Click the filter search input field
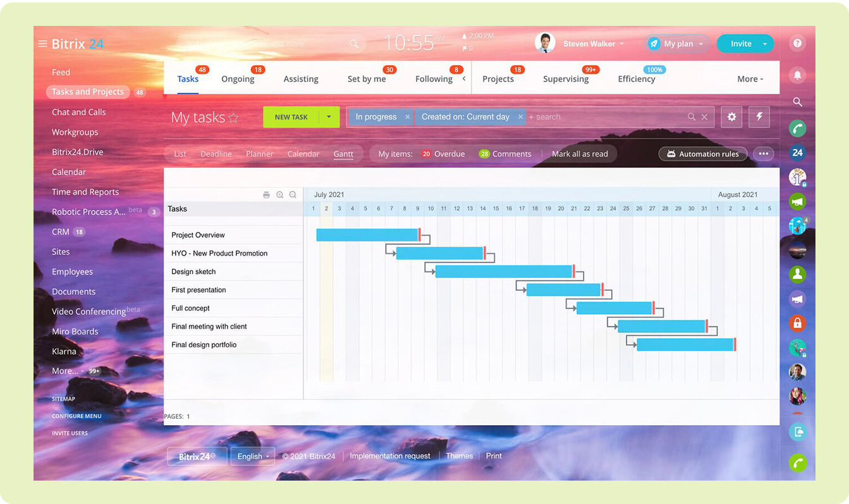The height and width of the screenshot is (504, 849). click(607, 117)
